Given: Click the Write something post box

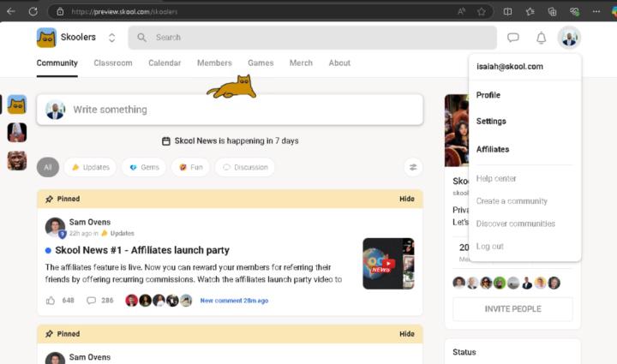Looking at the screenshot, I should click(230, 110).
